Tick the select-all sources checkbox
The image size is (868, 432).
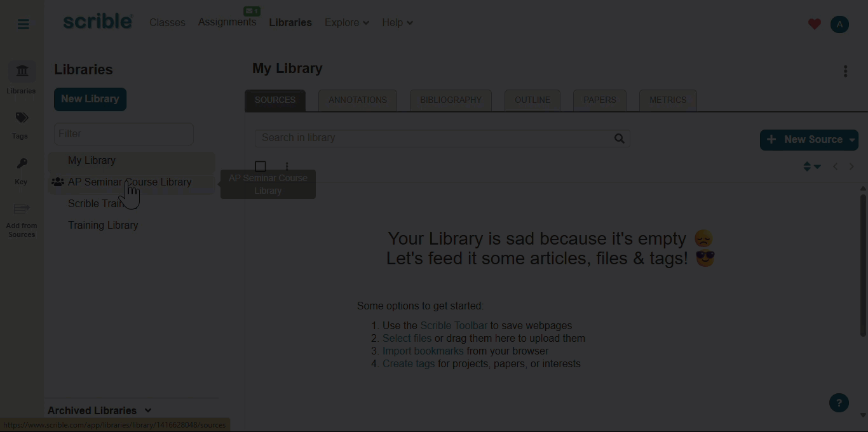[x=261, y=166]
